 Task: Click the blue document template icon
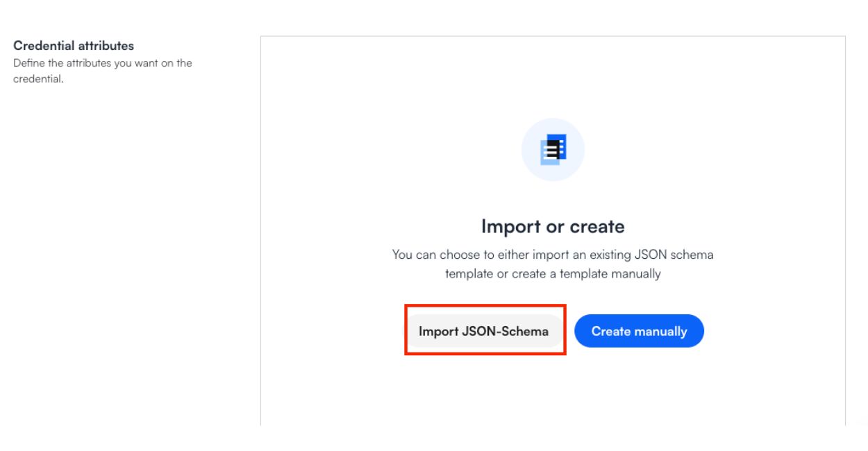tap(553, 149)
